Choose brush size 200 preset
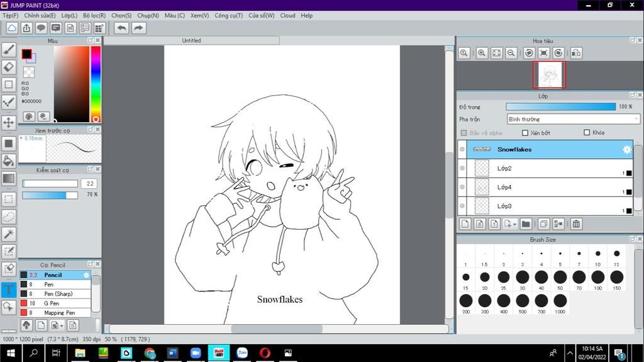Screen dimensions: 644x362 point(466,304)
